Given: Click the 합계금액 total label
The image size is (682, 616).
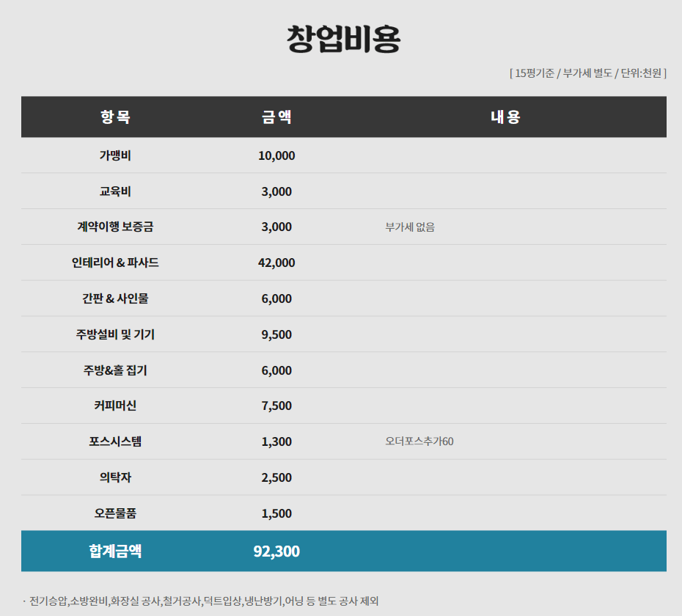Looking at the screenshot, I should coord(115,551).
